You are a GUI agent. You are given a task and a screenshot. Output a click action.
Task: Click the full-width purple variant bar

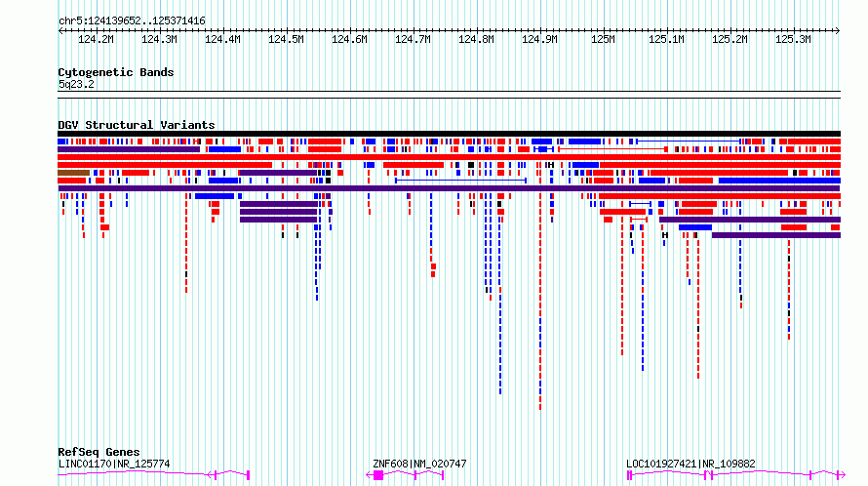pos(449,188)
